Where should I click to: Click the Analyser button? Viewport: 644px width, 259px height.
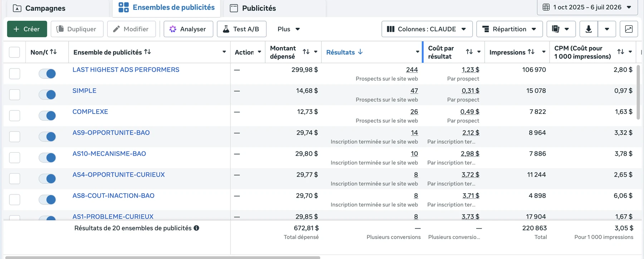188,29
